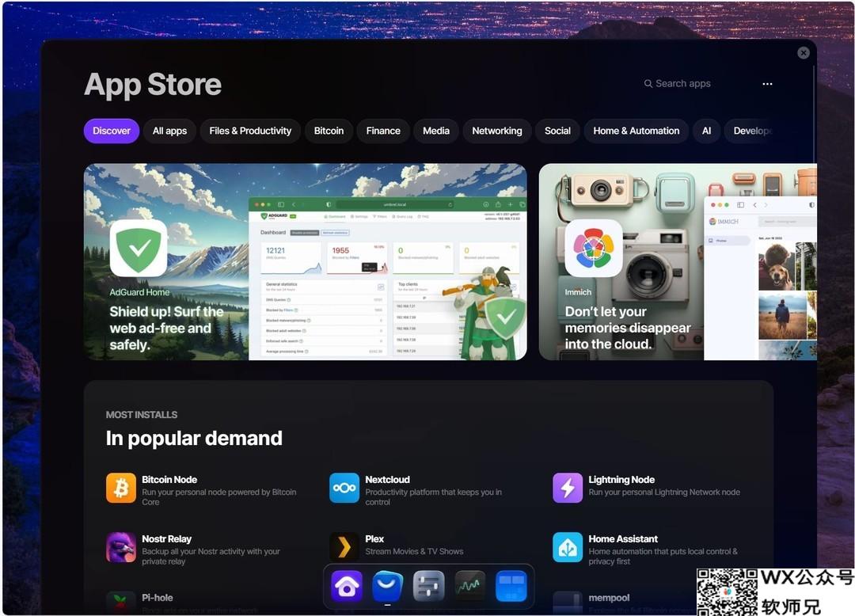Click the Nostr Relay title
Screen dimensions: 855x616
click(x=167, y=539)
